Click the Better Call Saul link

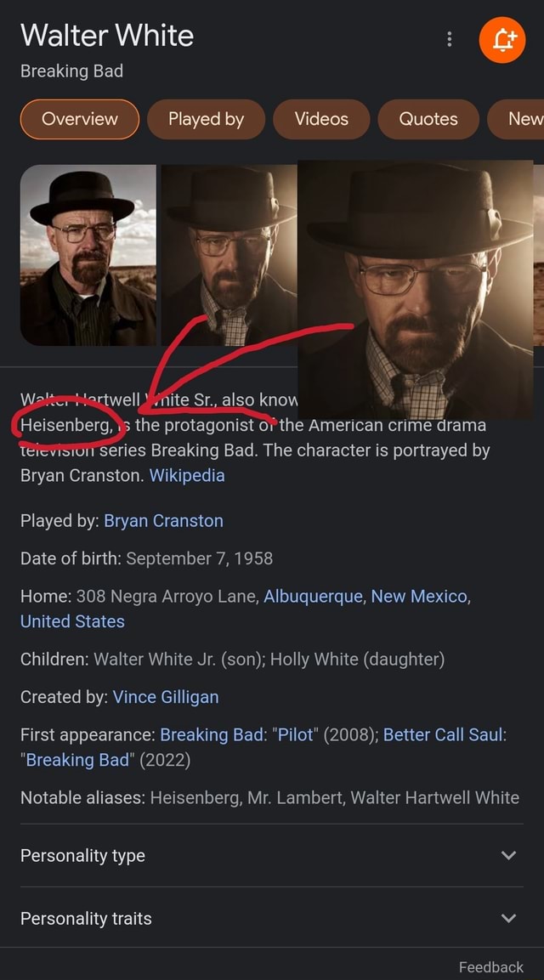point(443,734)
